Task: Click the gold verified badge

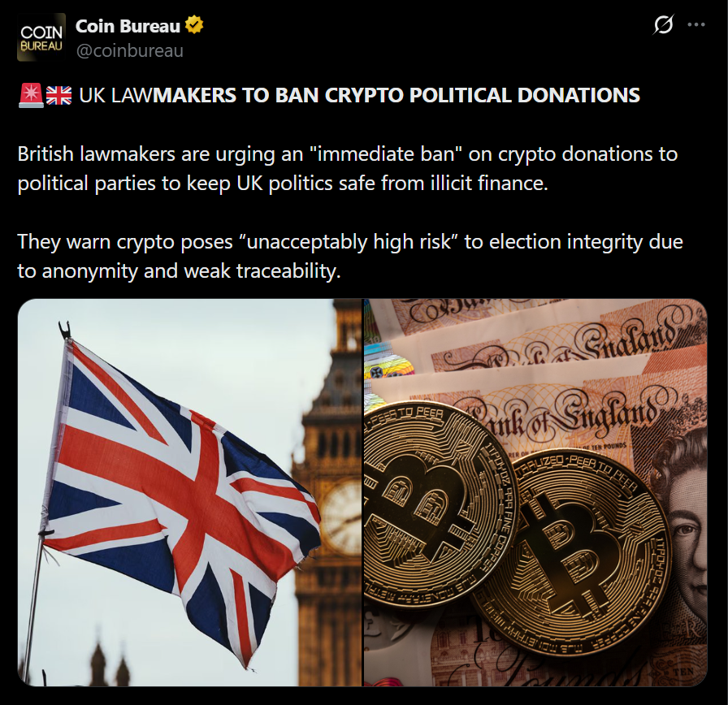Action: (x=194, y=25)
